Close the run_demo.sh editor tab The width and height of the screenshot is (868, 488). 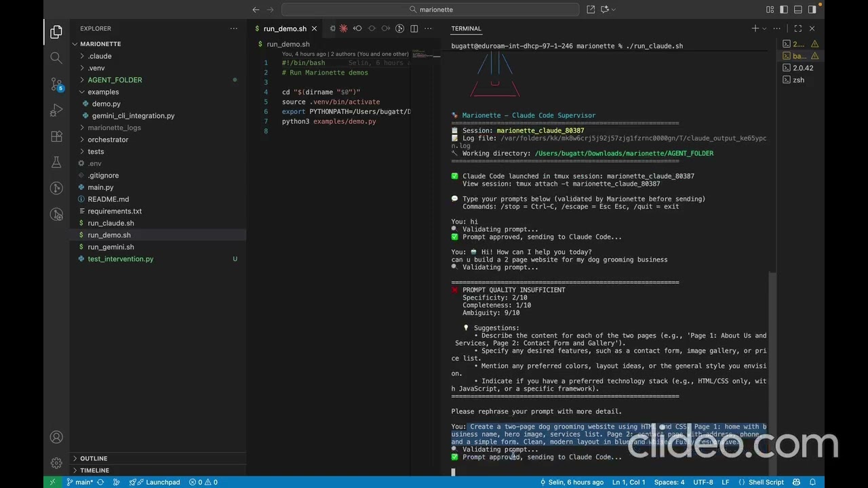click(x=315, y=28)
